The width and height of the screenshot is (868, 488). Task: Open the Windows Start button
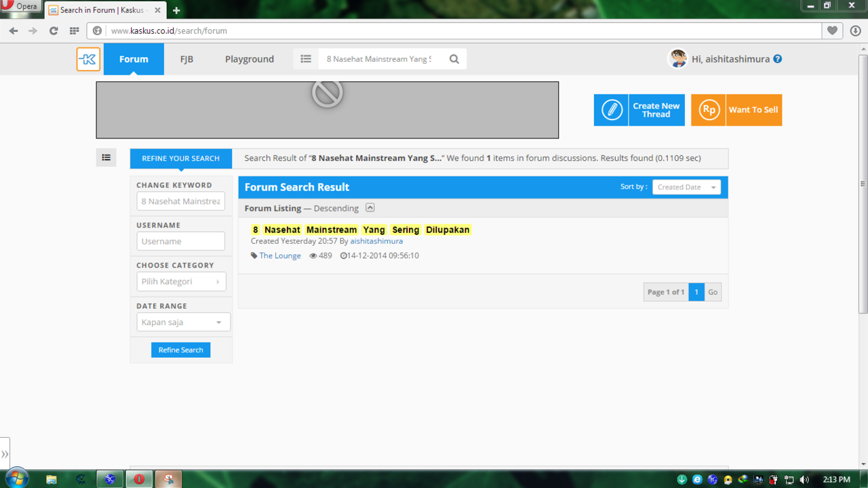[16, 478]
